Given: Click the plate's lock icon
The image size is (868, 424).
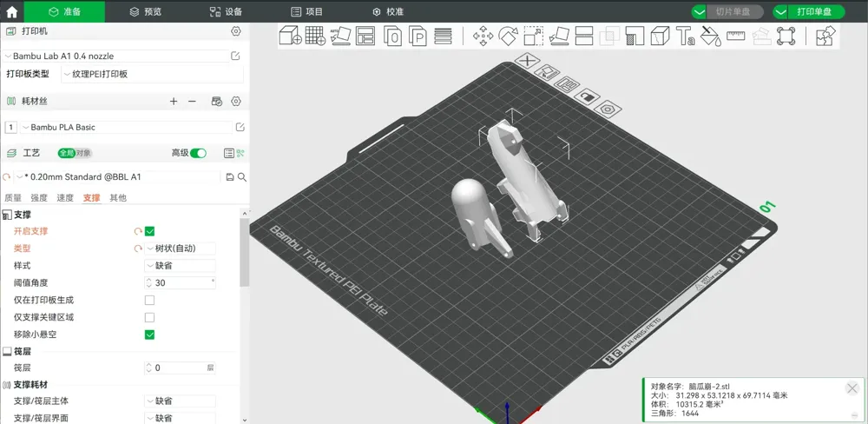Looking at the screenshot, I should 587,96.
